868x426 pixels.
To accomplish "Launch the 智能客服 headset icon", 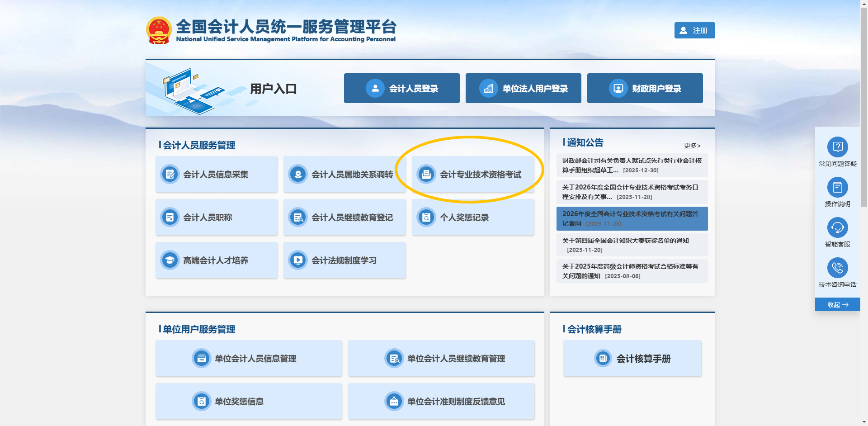I will (x=837, y=227).
